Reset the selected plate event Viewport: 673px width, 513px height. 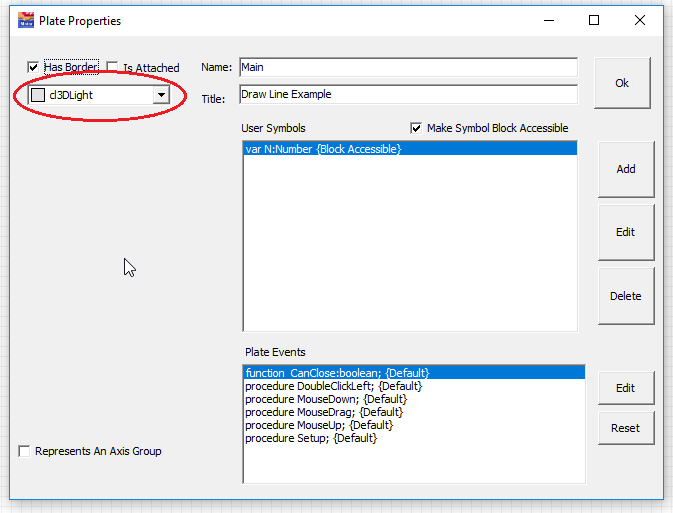pyautogui.click(x=625, y=428)
